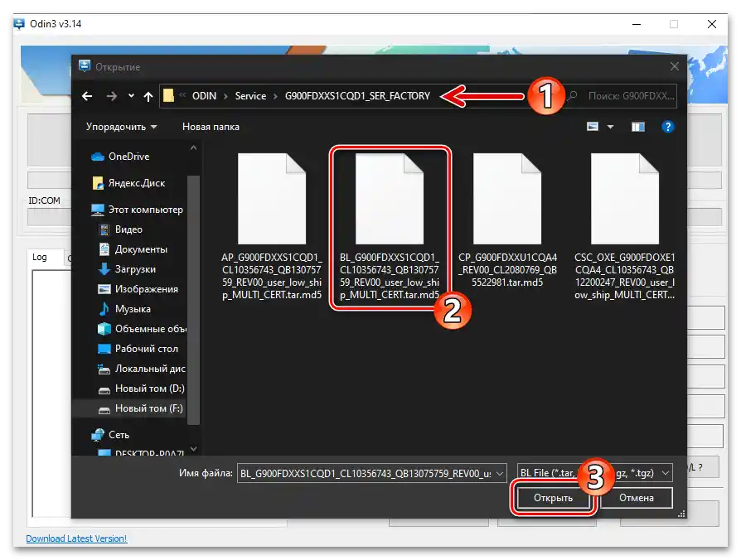Screen dimensions: 741x560
Task: Change the view mode icon
Action: pyautogui.click(x=593, y=127)
